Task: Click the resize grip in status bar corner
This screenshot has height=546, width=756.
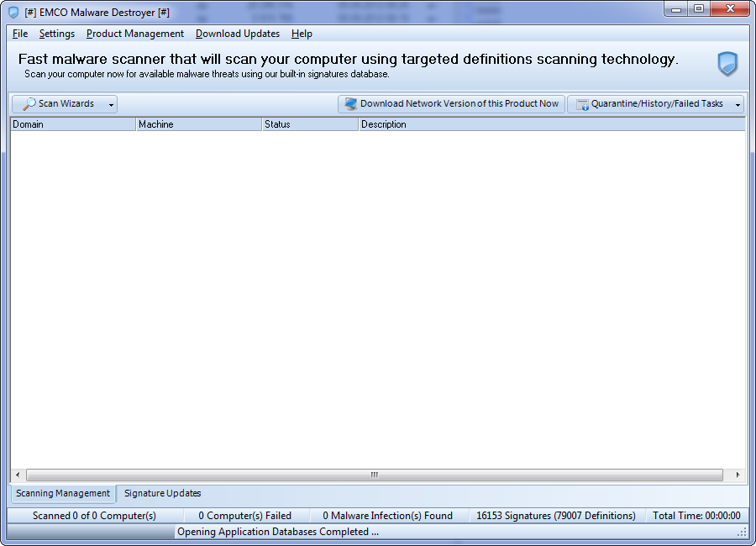Action: [x=742, y=533]
